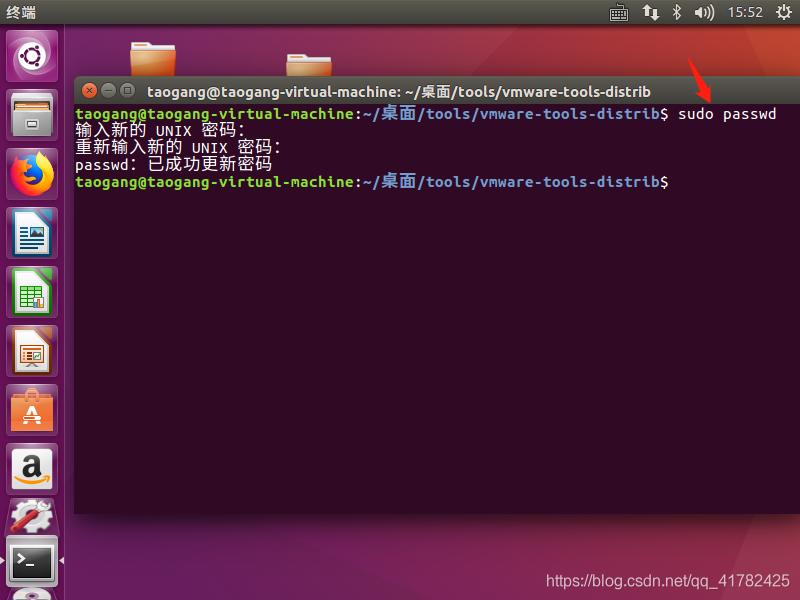The width and height of the screenshot is (800, 600).
Task: Open LibreOffice Impress presentation
Action: click(32, 351)
